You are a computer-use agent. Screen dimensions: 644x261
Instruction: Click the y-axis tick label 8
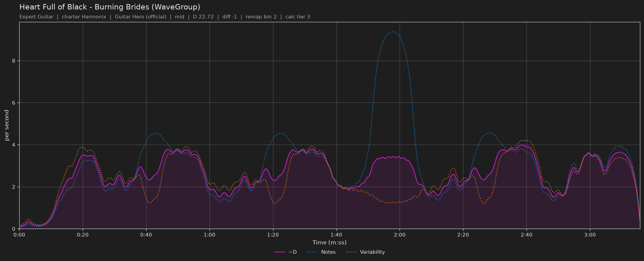(x=15, y=61)
